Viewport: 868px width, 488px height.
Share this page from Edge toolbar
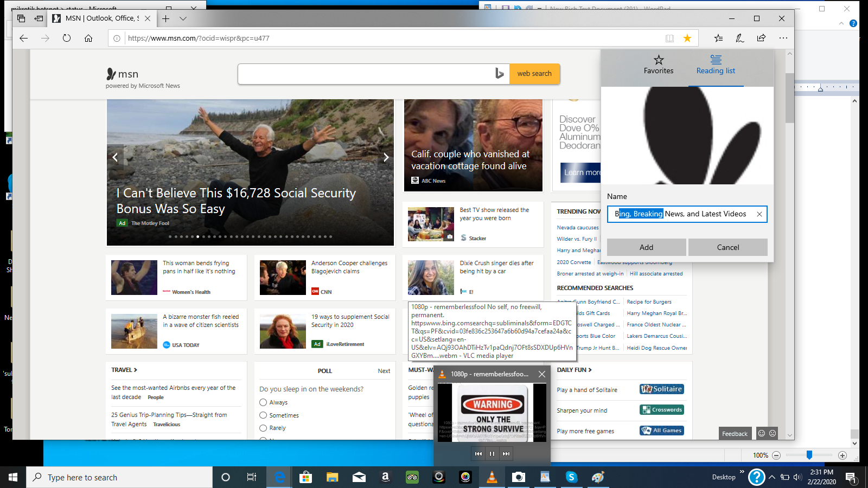(761, 38)
